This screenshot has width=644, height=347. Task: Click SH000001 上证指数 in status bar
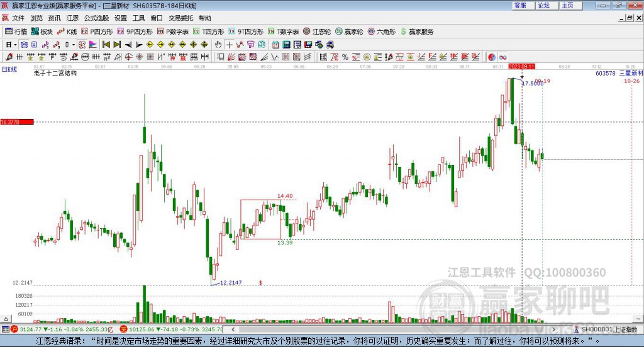click(609, 329)
